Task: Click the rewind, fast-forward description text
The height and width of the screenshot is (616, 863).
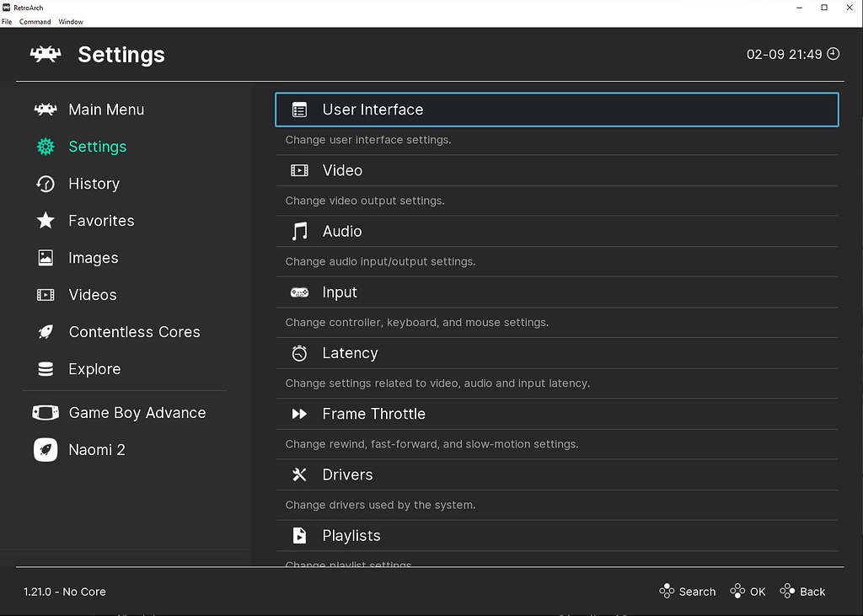Action: (431, 444)
